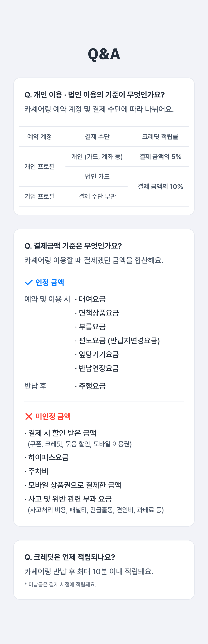Screen dimensions: 208x644
Task: Click the 하이패스요금 excluded item
Action: coord(48,457)
